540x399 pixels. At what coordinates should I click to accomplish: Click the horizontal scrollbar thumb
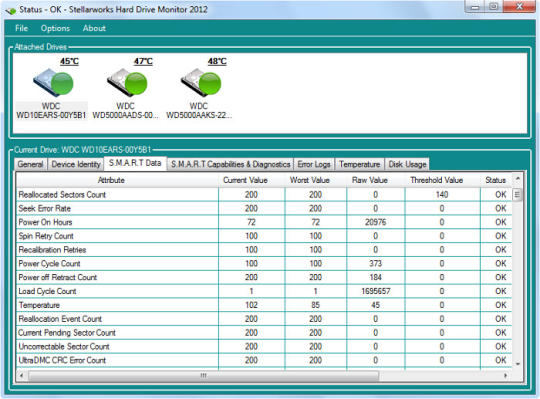click(x=203, y=376)
